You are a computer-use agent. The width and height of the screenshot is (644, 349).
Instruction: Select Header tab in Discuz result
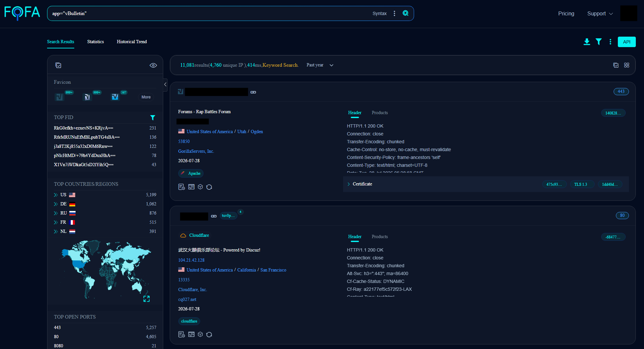point(355,237)
